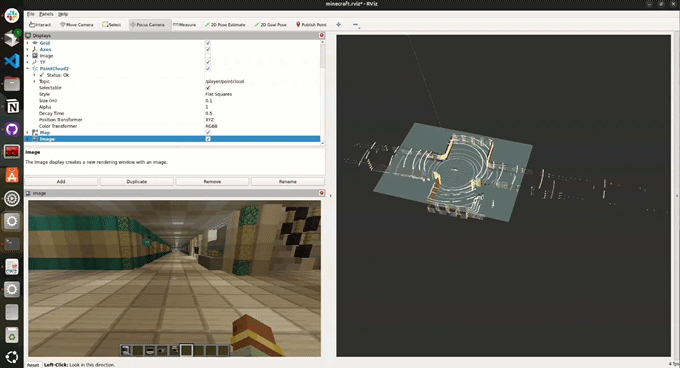This screenshot has width=680, height=368.
Task: Open the Trash in the dock
Action: 12,335
